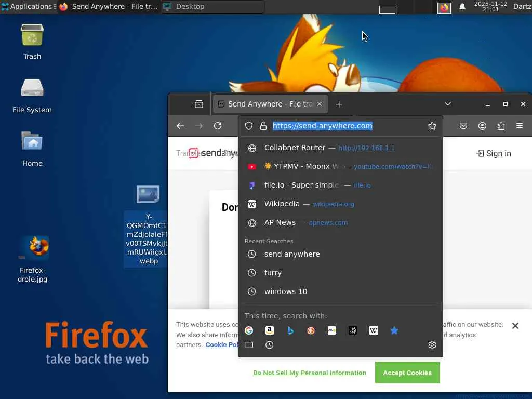Expand the List all tabs chevron
532x399 pixels.
tap(448, 104)
